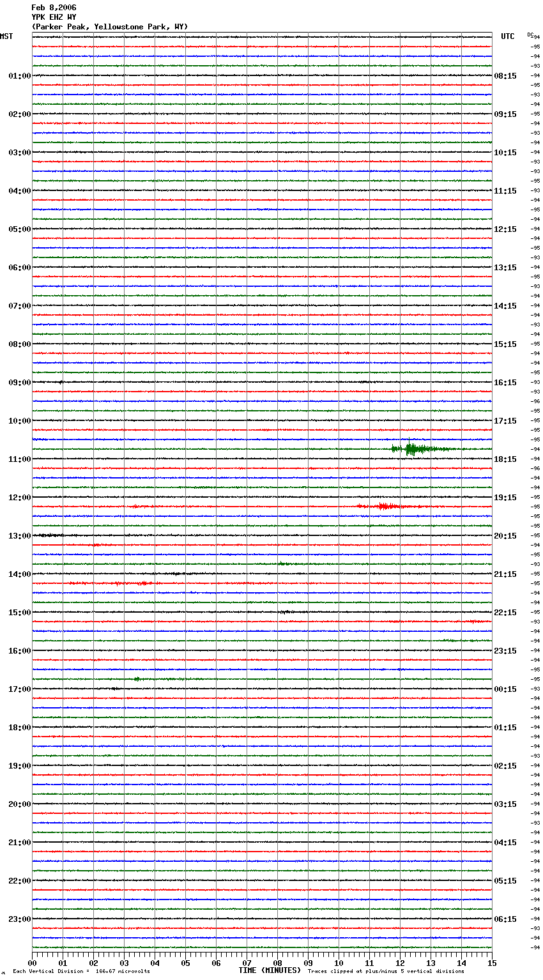This screenshot has height=980, width=543.
Task: Click minute 15 on the time axis
Action: click(492, 963)
